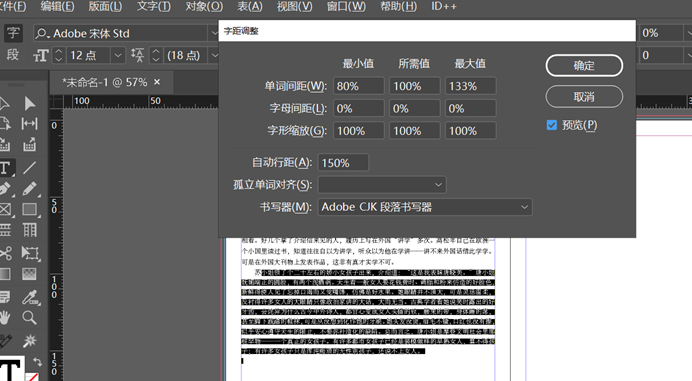The width and height of the screenshot is (692, 381).
Task: Select the Rectangle tool
Action: [x=30, y=209]
